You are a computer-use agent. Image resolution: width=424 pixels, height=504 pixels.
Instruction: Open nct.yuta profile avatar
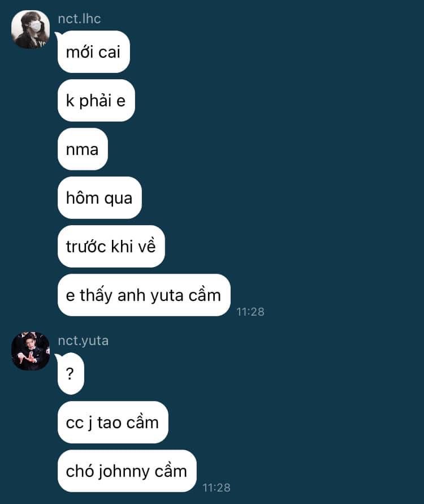[31, 351]
